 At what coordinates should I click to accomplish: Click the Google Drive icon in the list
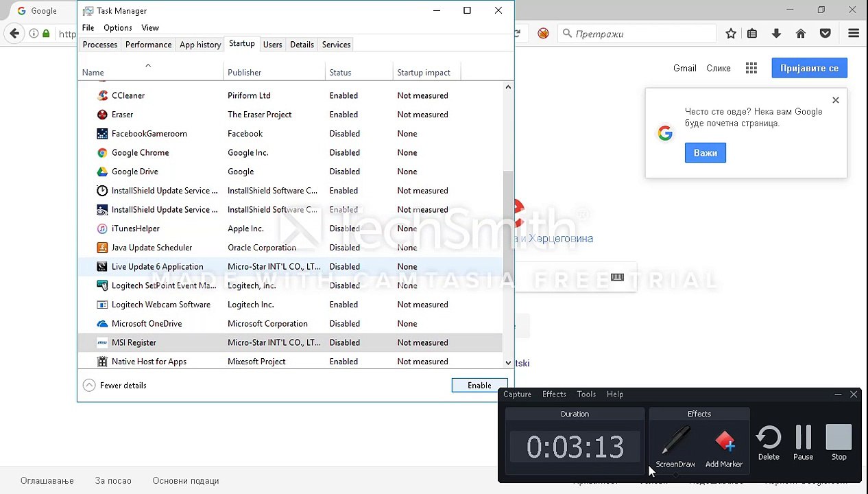point(102,172)
